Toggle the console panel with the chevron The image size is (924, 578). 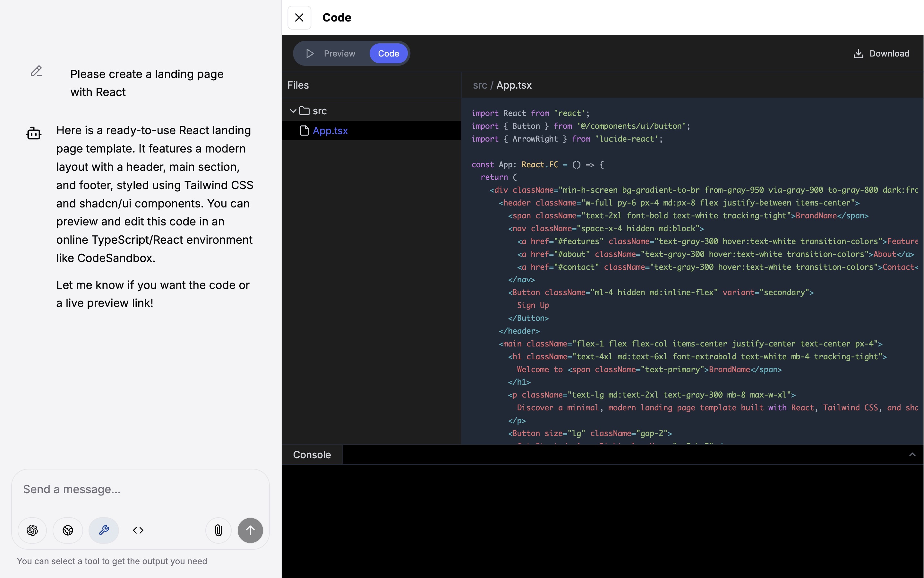tap(912, 454)
